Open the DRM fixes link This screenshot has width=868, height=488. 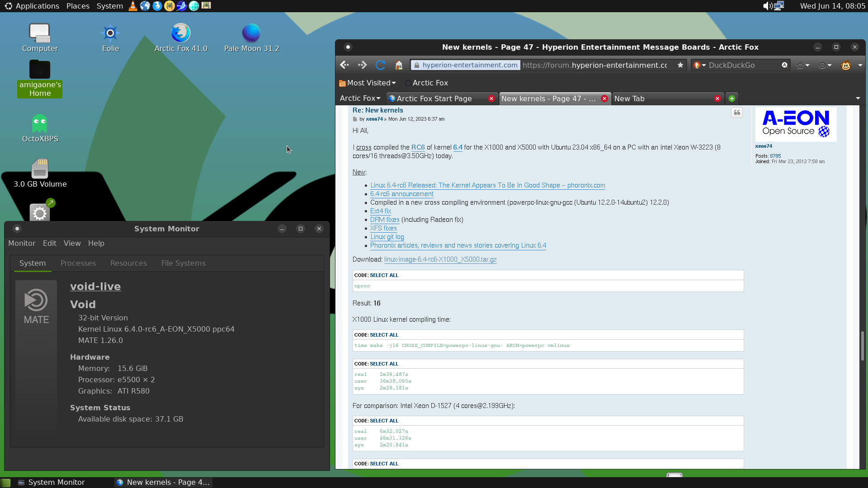click(x=385, y=220)
